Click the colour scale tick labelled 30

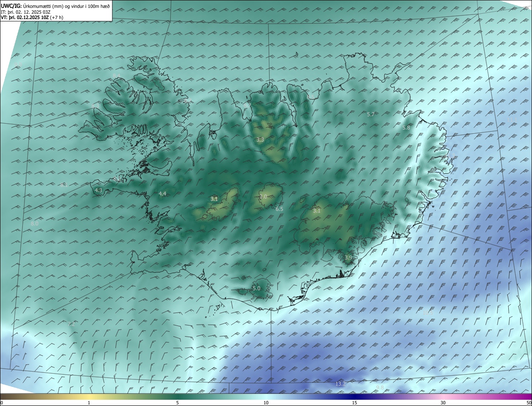click(x=443, y=403)
